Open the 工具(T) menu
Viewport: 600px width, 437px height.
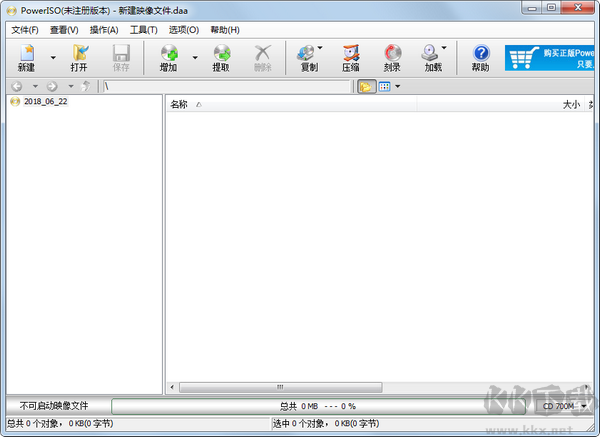pyautogui.click(x=144, y=30)
